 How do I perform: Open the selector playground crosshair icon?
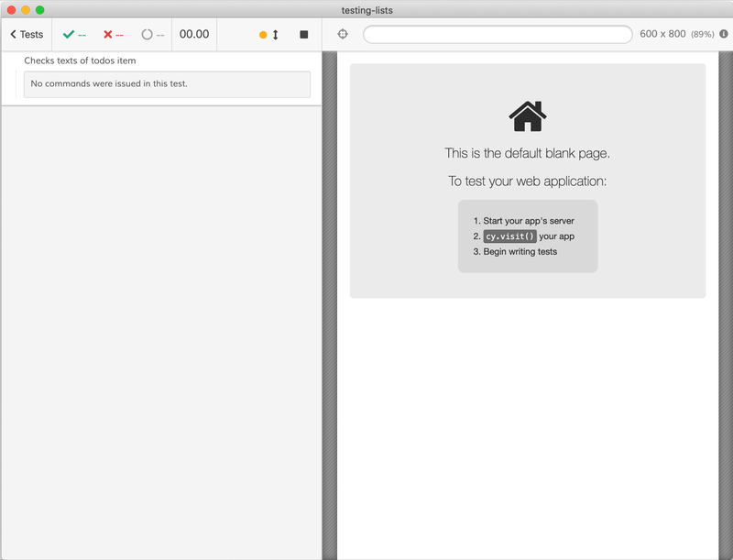pyautogui.click(x=343, y=34)
